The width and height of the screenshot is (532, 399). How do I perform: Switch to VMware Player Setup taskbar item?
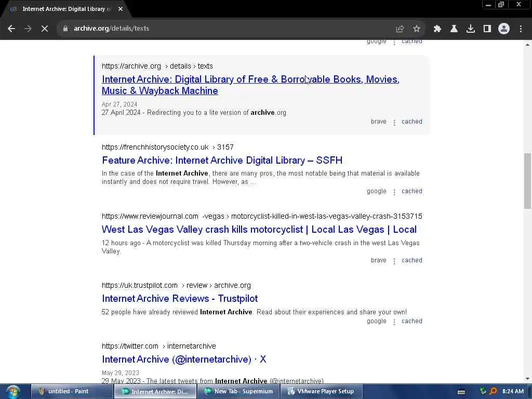(321, 392)
